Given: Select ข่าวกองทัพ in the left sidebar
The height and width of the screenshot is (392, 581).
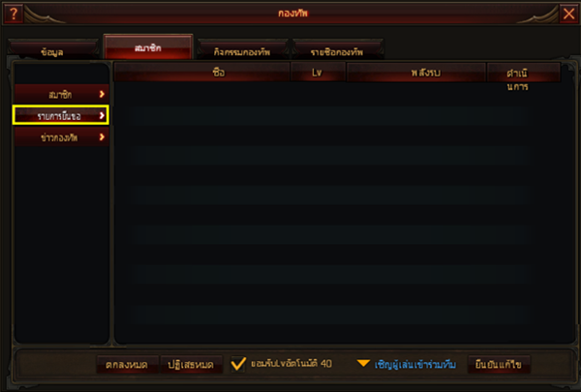Looking at the screenshot, I should click(62, 137).
